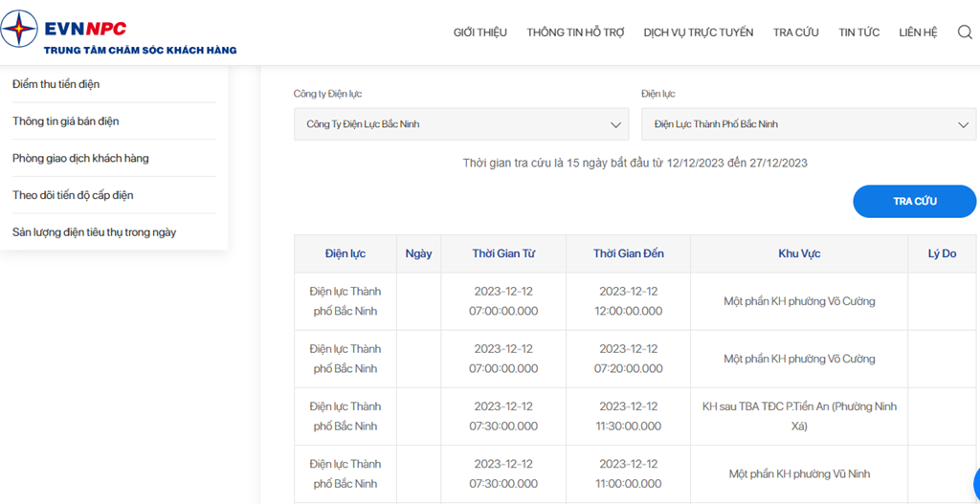Image resolution: width=980 pixels, height=504 pixels.
Task: Open Sản lượng điện tiêu thụ trong ngày
Action: point(95,232)
